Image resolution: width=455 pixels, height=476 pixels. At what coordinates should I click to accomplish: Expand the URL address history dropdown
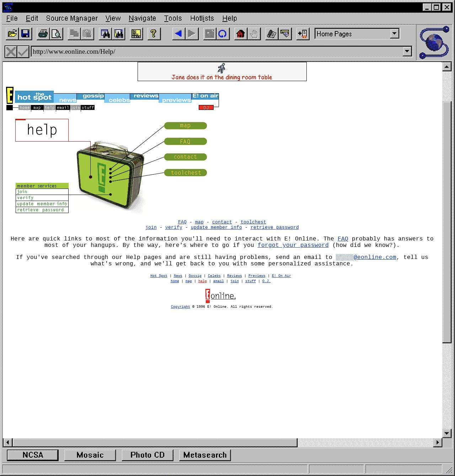pyautogui.click(x=407, y=52)
